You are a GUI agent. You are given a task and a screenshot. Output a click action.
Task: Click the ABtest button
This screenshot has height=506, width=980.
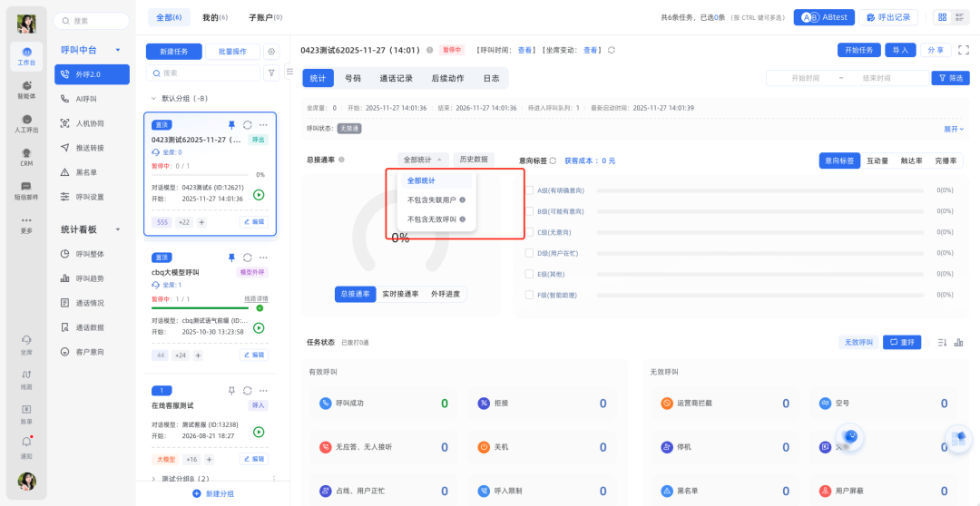click(x=824, y=17)
